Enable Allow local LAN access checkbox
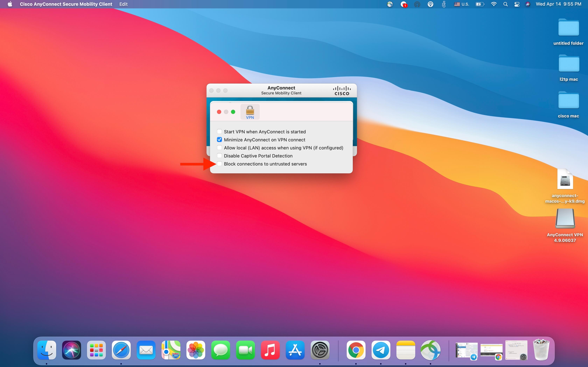The height and width of the screenshot is (367, 588). point(219,147)
